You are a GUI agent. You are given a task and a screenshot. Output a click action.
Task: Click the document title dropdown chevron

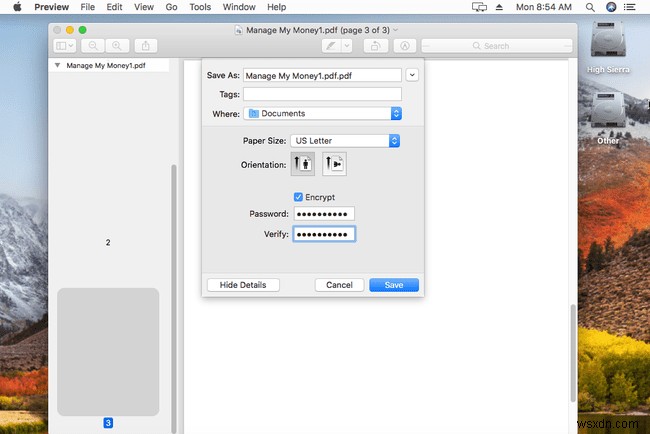point(395,30)
